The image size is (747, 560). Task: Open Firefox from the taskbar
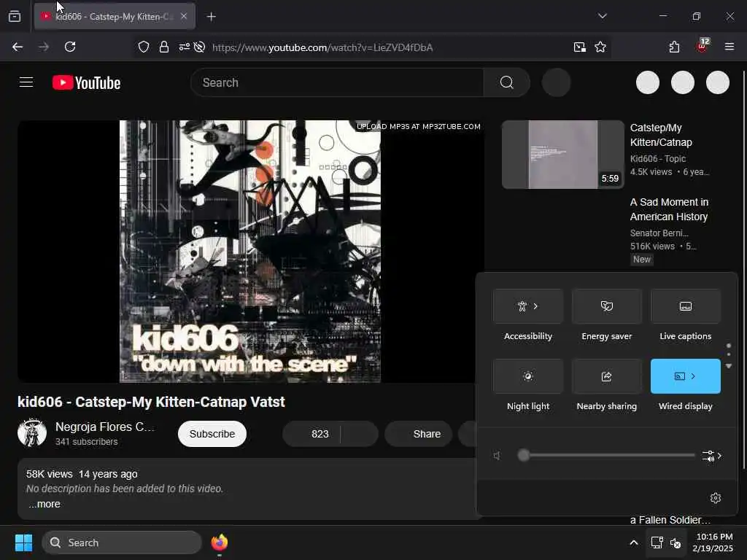[219, 542]
